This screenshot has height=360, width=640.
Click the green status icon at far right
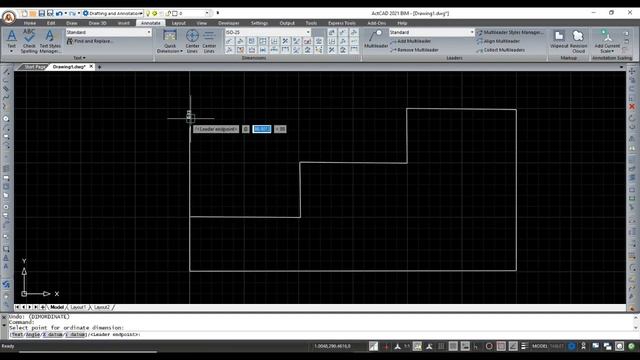tap(631, 346)
